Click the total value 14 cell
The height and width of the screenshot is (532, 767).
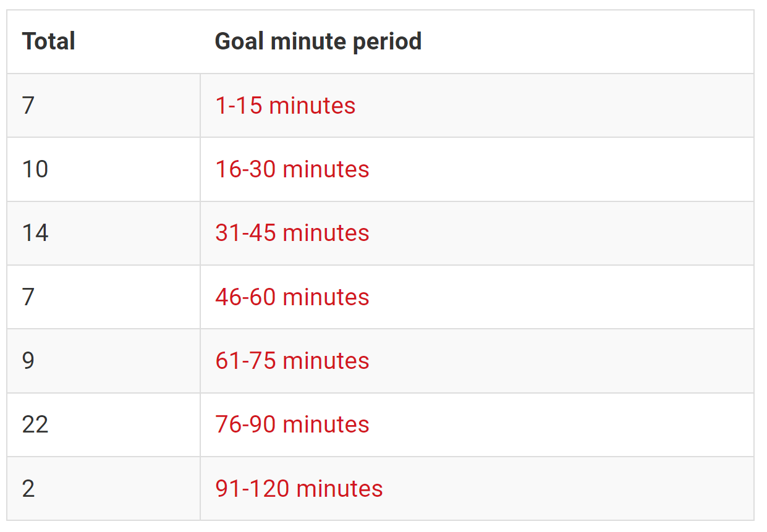coord(35,233)
